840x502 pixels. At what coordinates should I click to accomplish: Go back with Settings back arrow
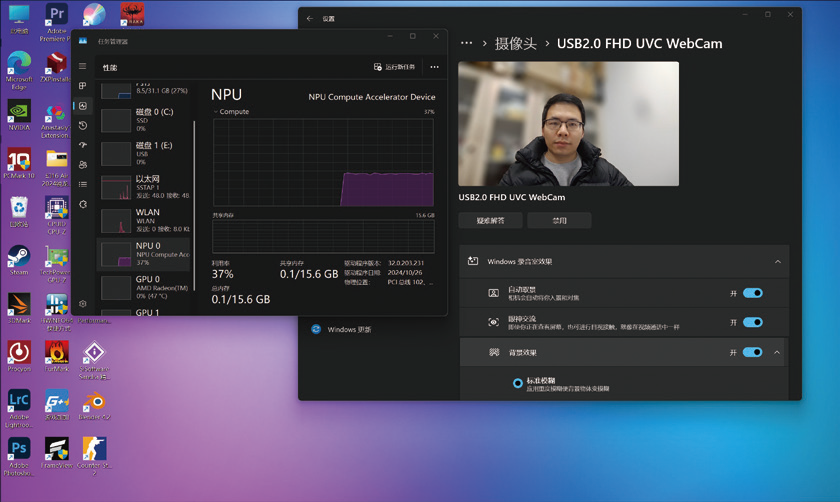coord(310,18)
